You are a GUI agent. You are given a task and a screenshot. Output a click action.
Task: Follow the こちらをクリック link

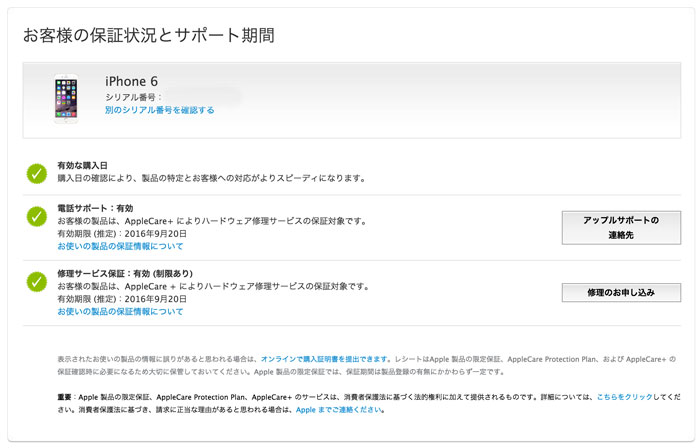[625, 397]
